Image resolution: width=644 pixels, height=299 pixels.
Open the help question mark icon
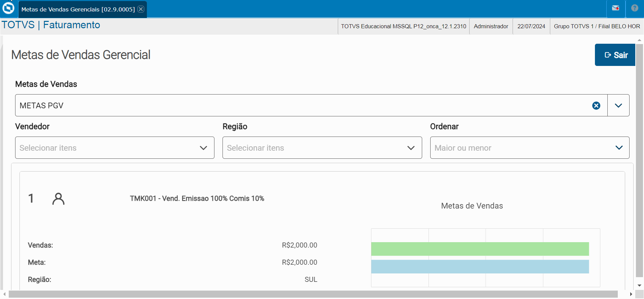(635, 8)
